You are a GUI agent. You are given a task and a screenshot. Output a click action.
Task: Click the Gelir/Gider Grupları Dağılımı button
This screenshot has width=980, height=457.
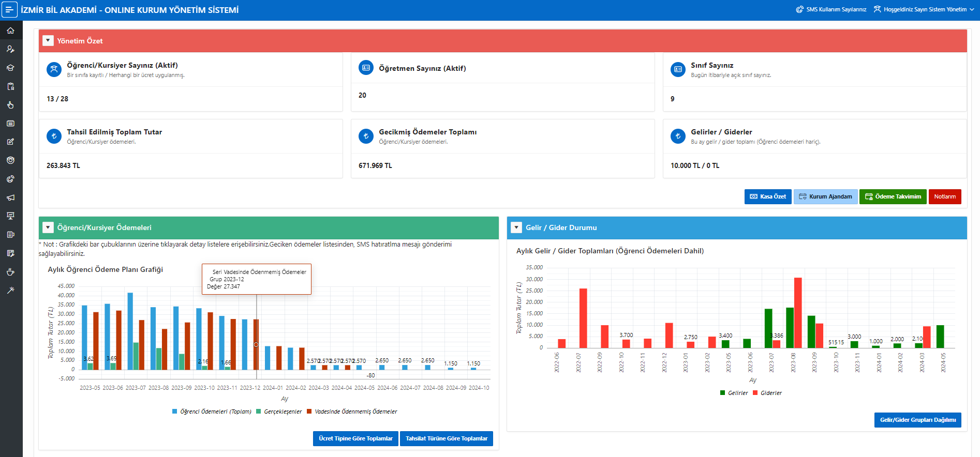click(x=917, y=420)
